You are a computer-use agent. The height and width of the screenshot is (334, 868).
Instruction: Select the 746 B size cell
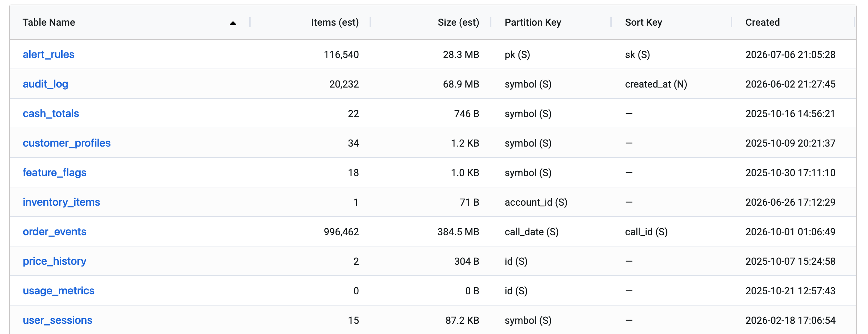(466, 114)
